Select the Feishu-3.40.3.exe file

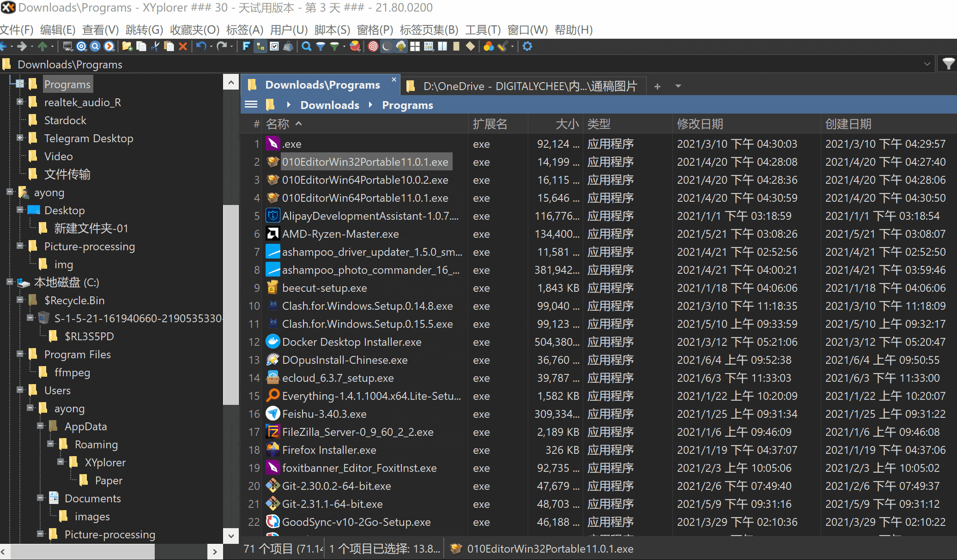coord(324,414)
